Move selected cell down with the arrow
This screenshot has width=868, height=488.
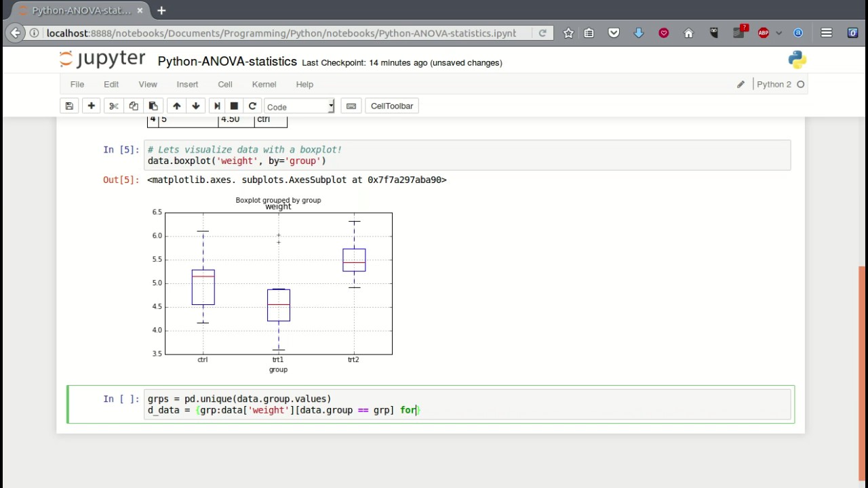click(x=196, y=106)
